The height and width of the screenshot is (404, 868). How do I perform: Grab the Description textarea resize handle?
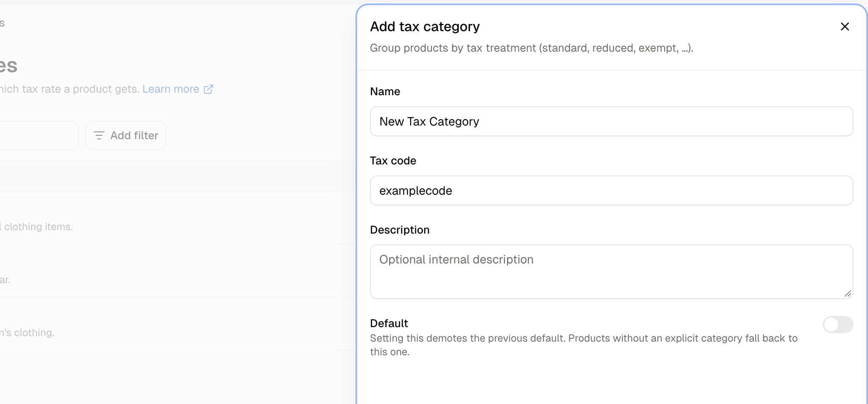pyautogui.click(x=848, y=293)
